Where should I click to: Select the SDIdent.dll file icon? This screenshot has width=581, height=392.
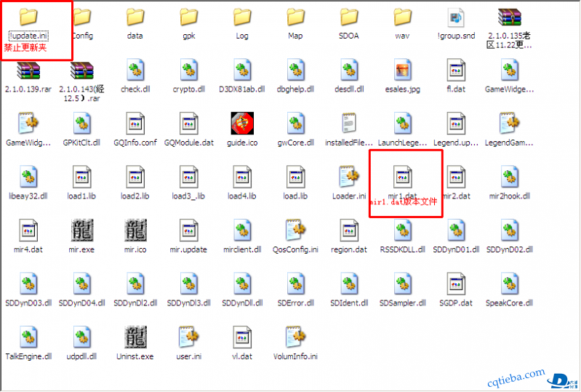[x=349, y=284]
